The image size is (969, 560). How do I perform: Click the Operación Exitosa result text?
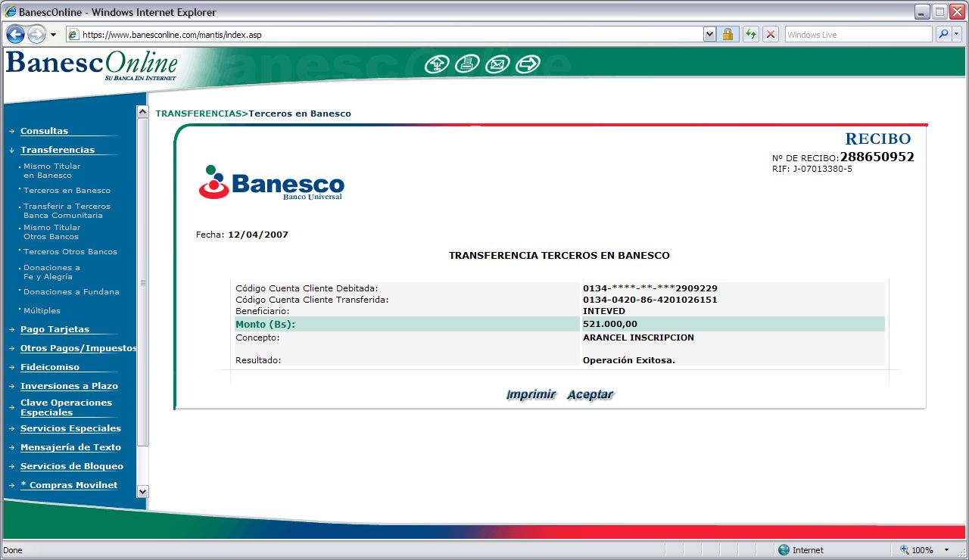(629, 360)
